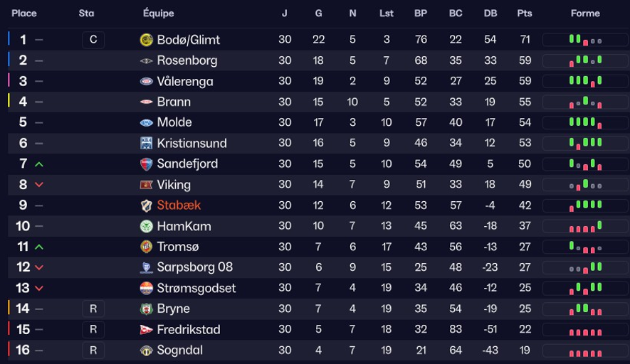
Task: Click the Tromsø club crest icon
Action: [147, 247]
